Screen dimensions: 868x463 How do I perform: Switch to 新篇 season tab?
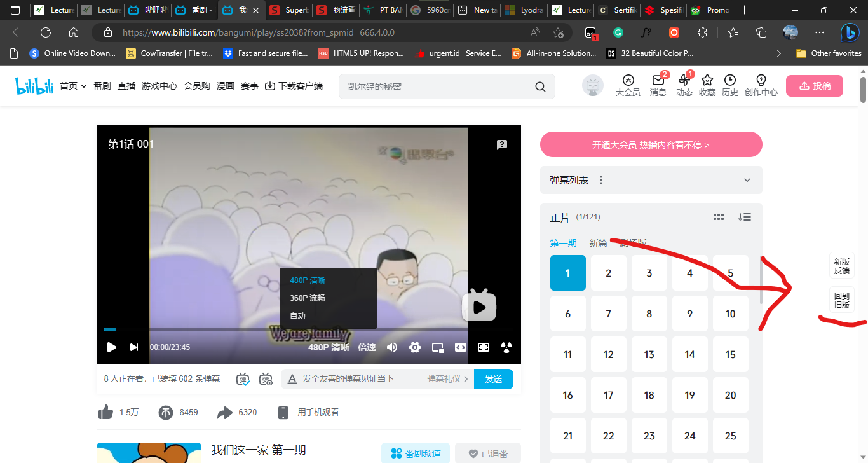click(598, 243)
